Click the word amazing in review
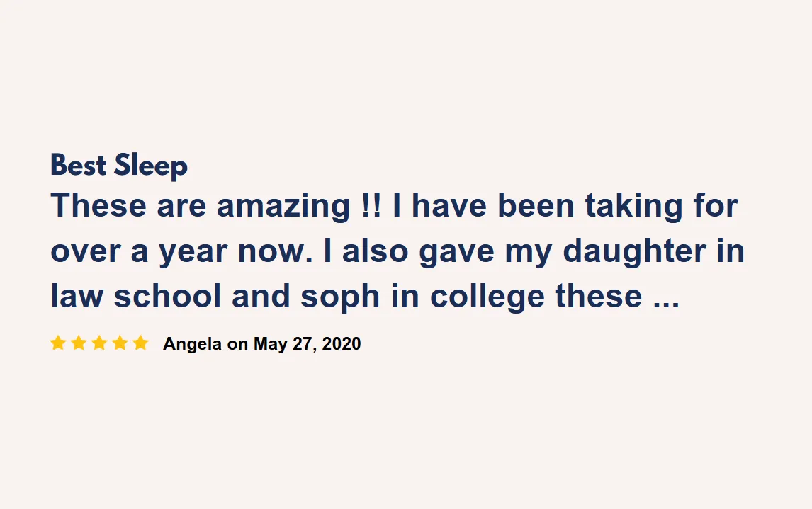 coord(283,207)
